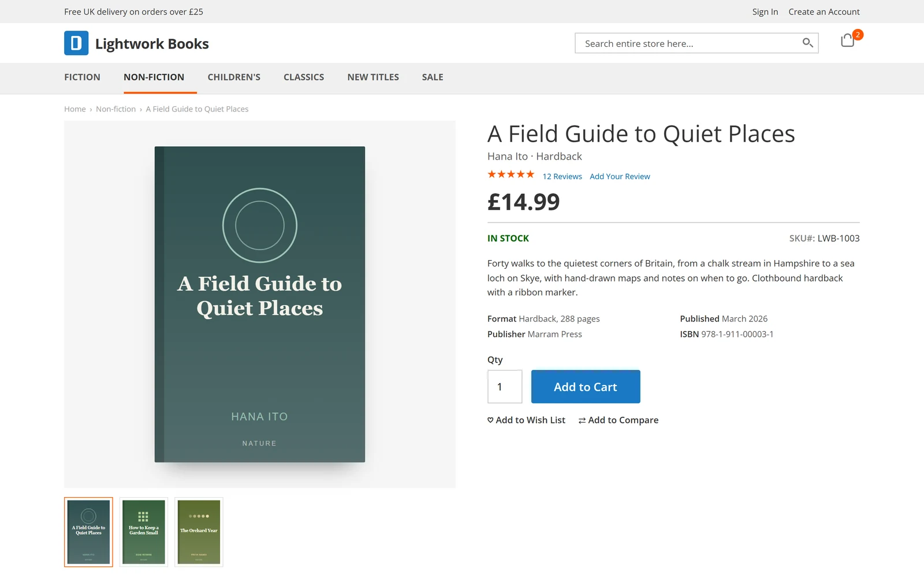The width and height of the screenshot is (924, 578).
Task: Click the £14.99 price
Action: pyautogui.click(x=524, y=202)
